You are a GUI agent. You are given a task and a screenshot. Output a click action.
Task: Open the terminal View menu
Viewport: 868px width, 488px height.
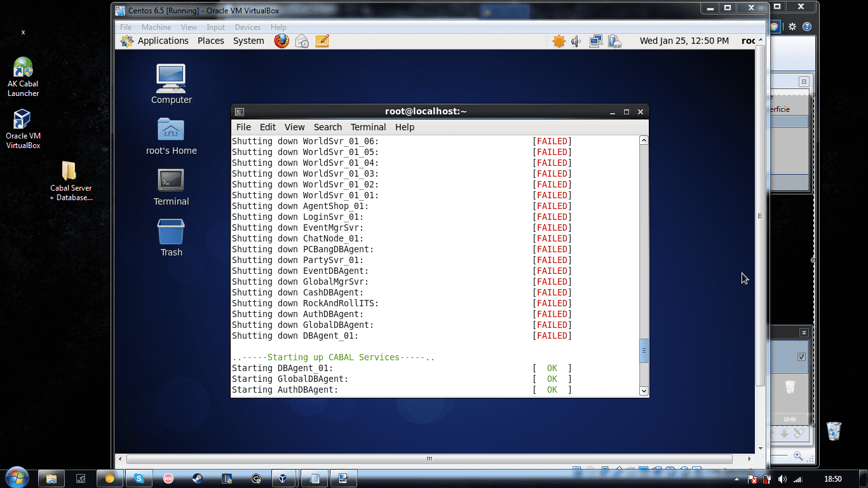pos(294,127)
